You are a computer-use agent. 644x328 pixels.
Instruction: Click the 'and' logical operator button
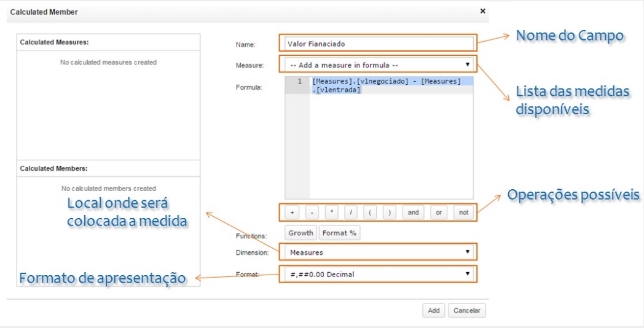tap(413, 213)
